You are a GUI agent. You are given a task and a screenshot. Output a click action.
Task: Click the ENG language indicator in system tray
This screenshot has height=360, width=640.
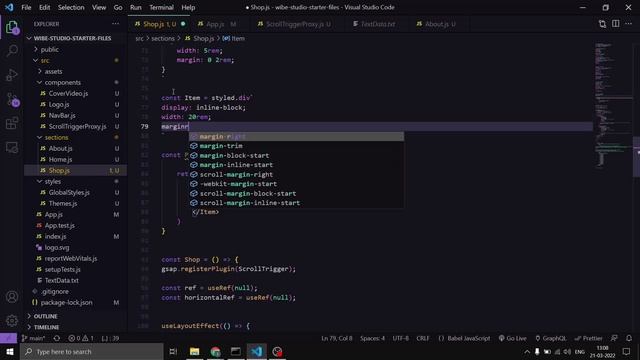pos(580,352)
